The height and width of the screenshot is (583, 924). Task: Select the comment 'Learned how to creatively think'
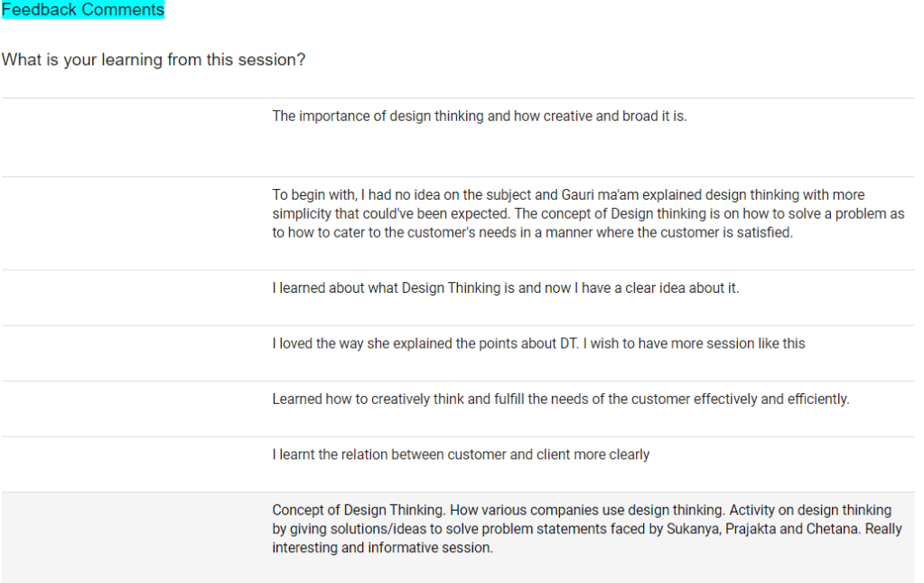(x=560, y=399)
